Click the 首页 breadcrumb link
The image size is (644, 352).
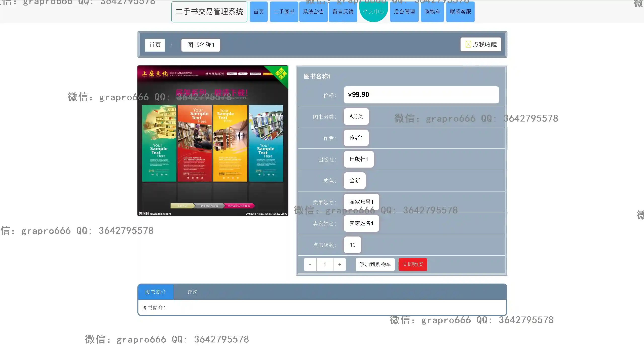click(155, 45)
